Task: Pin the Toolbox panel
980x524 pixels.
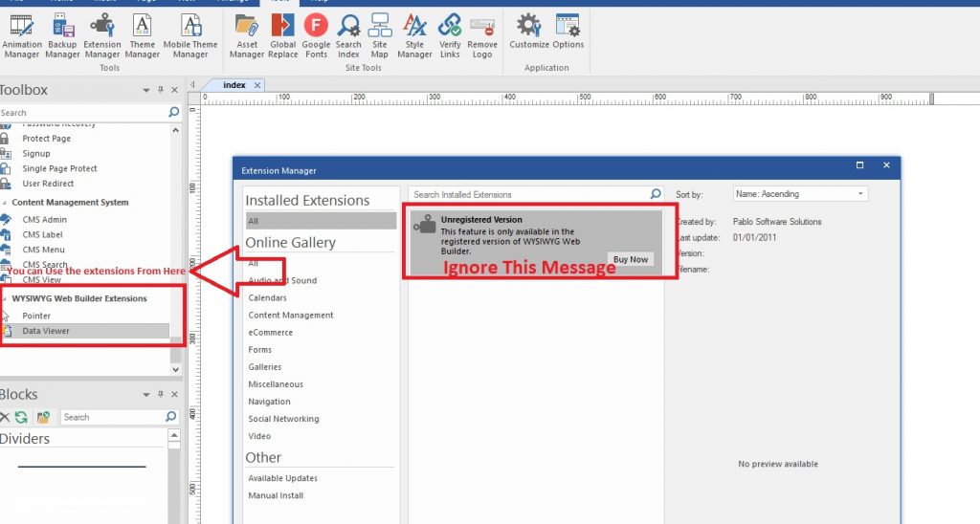Action: (x=161, y=90)
